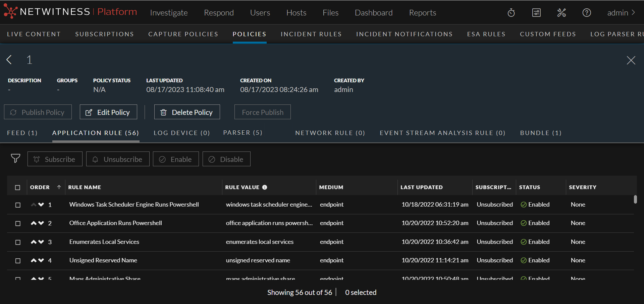Open the Incident Rules tab
This screenshot has height=304, width=644.
311,34
